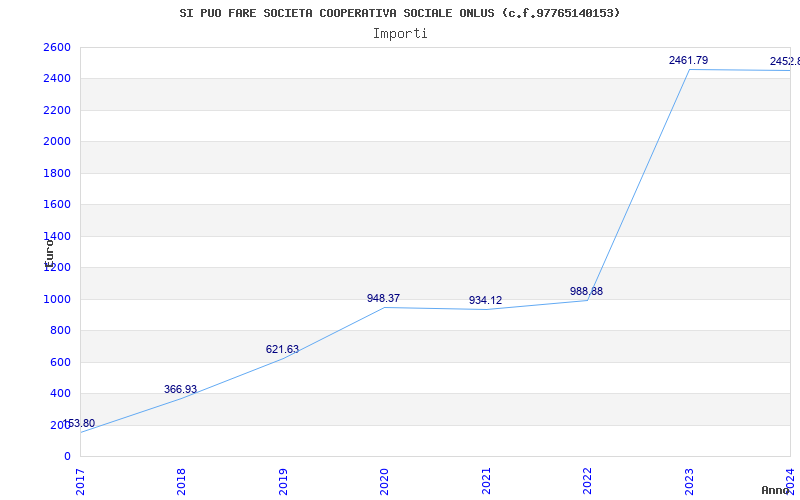The width and height of the screenshot is (800, 500).
Task: Select the 366.93 data label
Action: pyautogui.click(x=180, y=389)
